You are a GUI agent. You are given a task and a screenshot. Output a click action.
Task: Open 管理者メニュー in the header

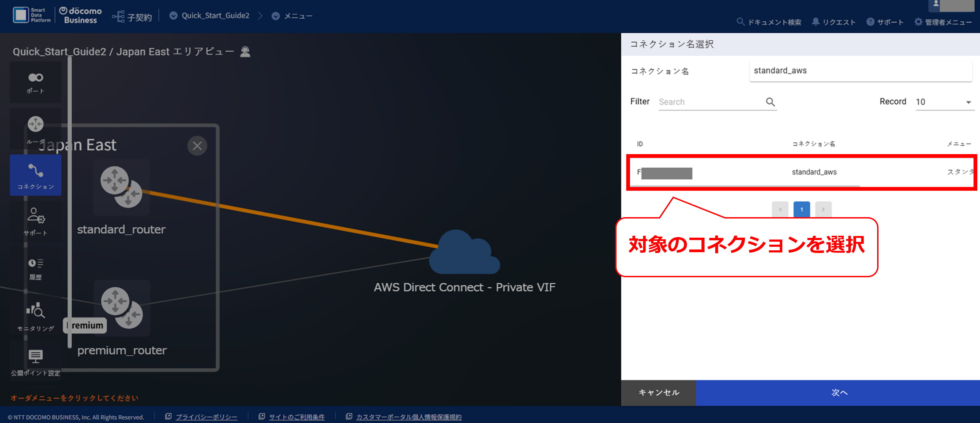(x=943, y=22)
